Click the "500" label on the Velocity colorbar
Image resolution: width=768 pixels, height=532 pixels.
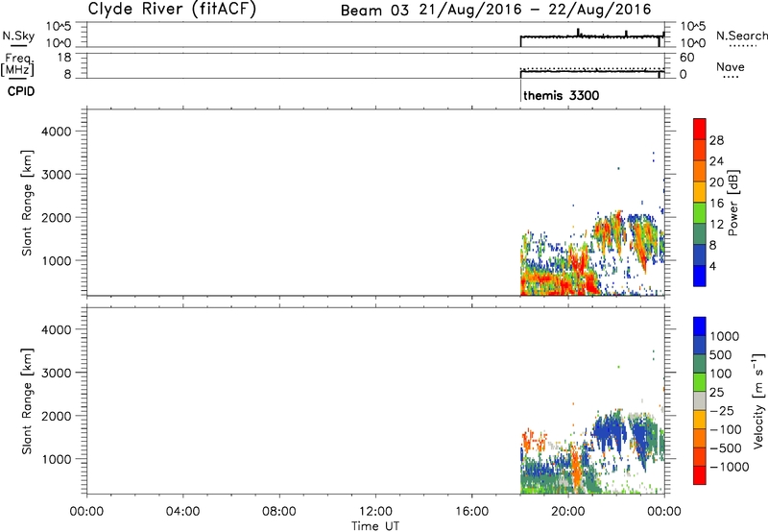click(719, 354)
